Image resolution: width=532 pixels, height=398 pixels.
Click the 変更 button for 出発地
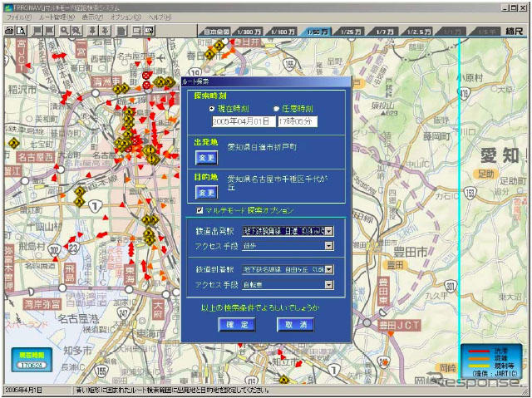tap(206, 158)
